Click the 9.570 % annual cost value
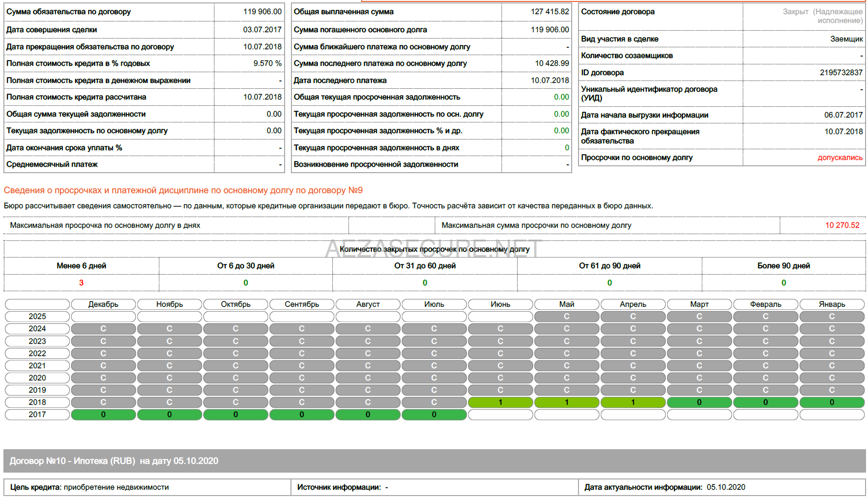The width and height of the screenshot is (868, 497). tap(267, 63)
